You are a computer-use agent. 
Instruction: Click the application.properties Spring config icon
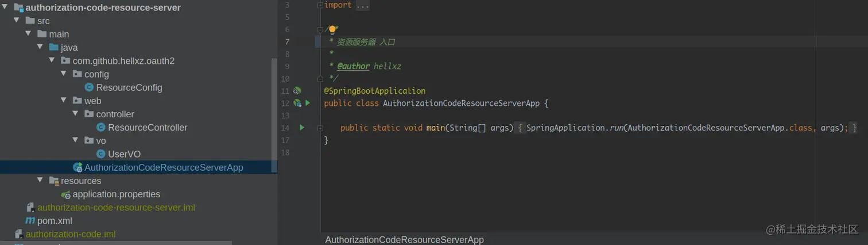pos(65,194)
